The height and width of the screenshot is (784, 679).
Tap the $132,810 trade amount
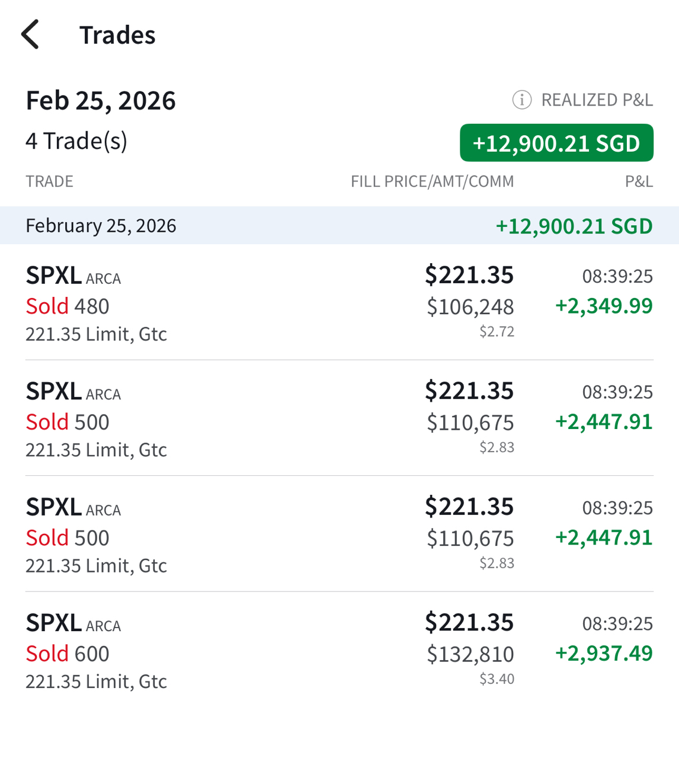(470, 654)
